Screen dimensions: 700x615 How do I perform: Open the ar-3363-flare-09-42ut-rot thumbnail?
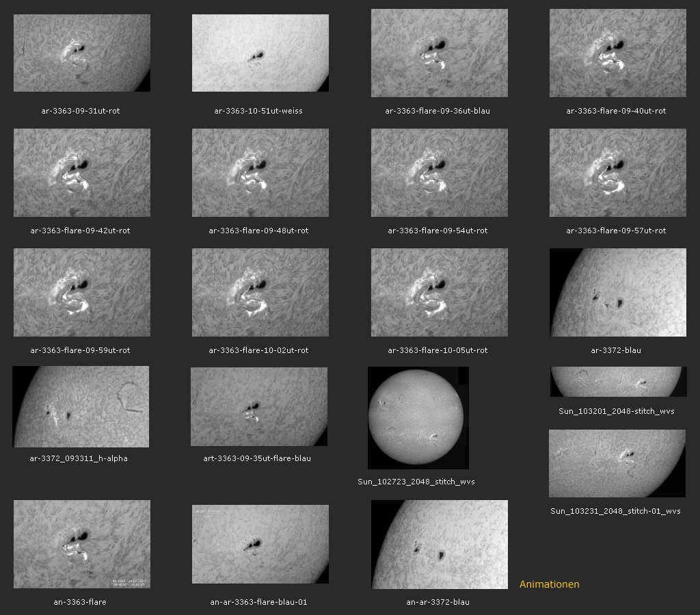tap(82, 173)
